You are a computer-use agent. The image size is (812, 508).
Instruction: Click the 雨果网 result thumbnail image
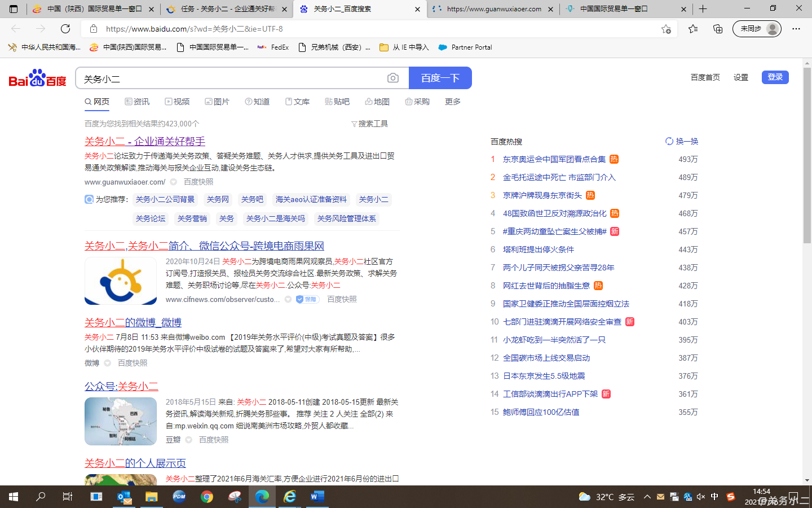click(121, 281)
